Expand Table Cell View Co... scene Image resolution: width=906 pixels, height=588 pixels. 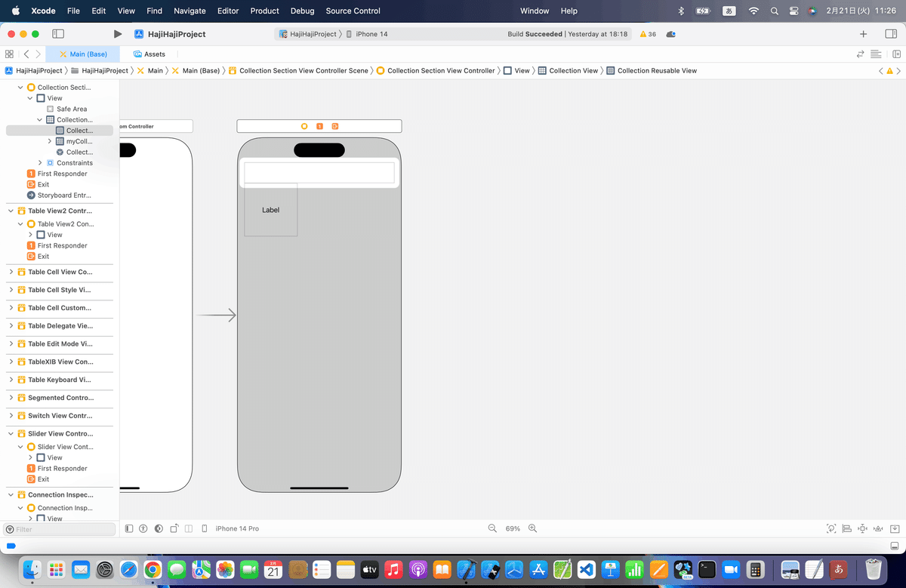[x=11, y=272]
